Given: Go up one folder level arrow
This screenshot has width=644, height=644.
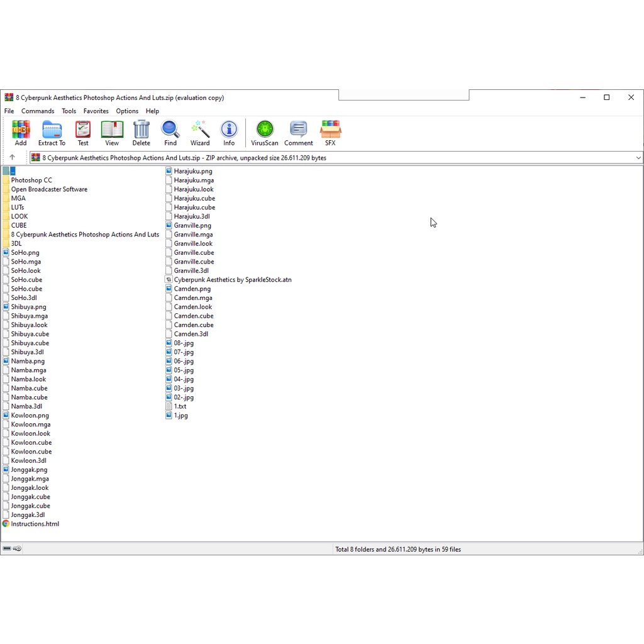Looking at the screenshot, I should pos(12,158).
